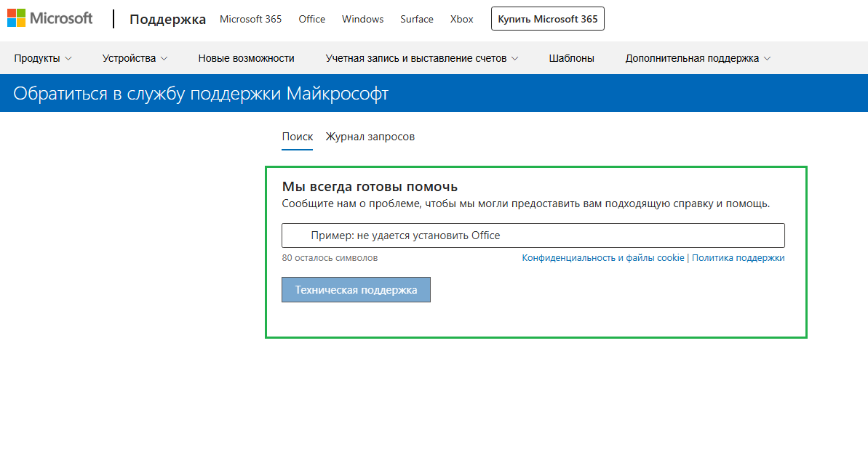Screen dimensions: 868x471
Task: Open the Шаблоны menu item
Action: [571, 58]
